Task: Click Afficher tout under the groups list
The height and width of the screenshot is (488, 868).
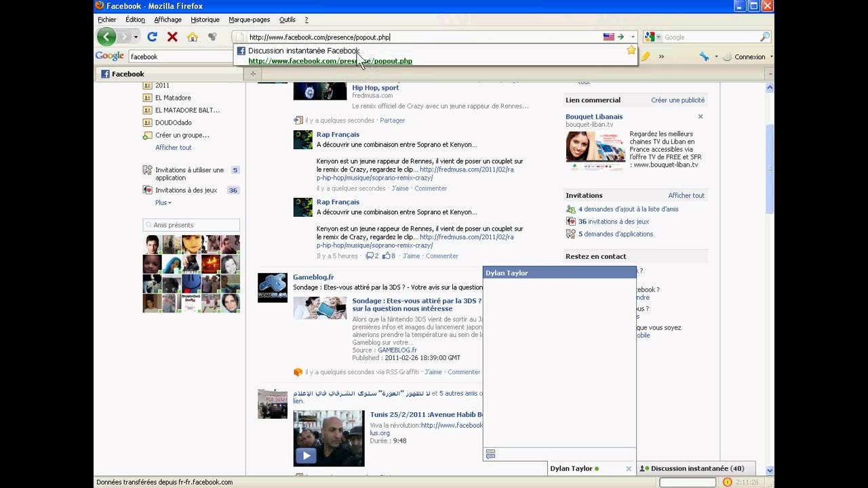Action: 173,147
